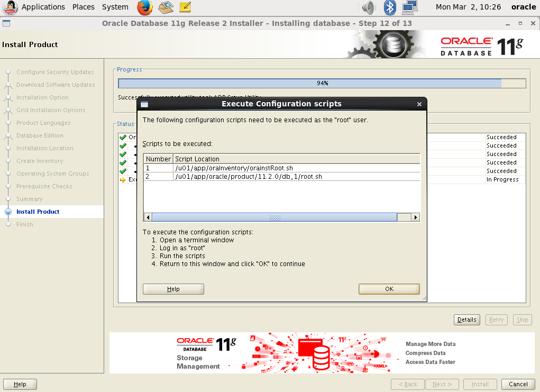
Task: Cancel the installation
Action: point(518,384)
